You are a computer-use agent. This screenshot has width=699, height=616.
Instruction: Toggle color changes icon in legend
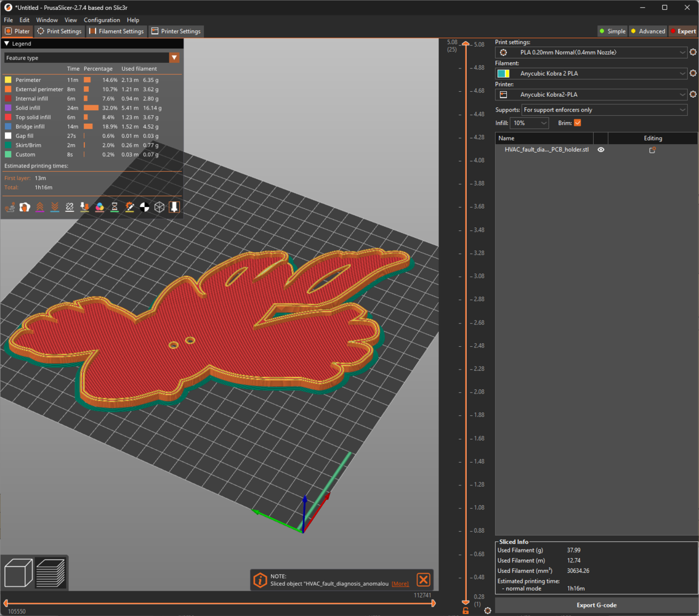(100, 208)
